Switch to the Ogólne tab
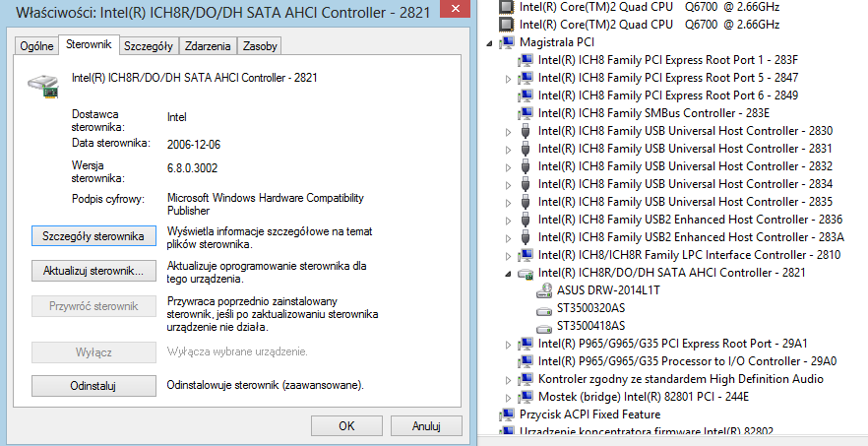Image resolution: width=868 pixels, height=446 pixels. (36, 46)
